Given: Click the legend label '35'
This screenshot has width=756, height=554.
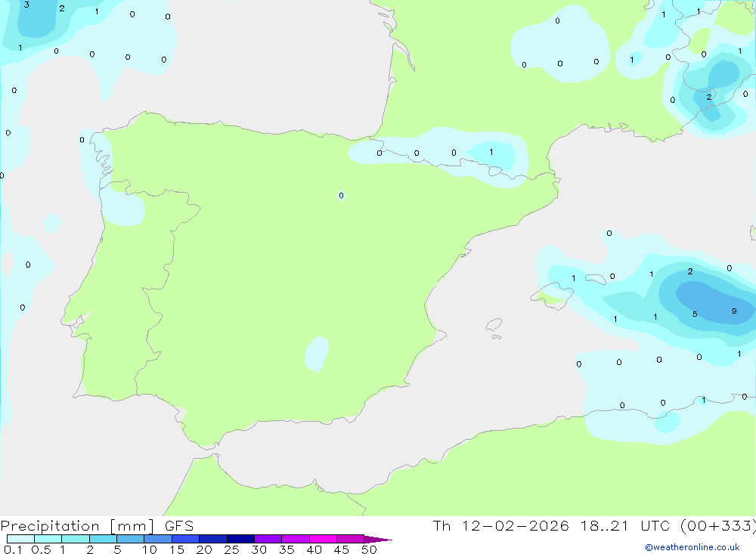Looking at the screenshot, I should point(287,549).
